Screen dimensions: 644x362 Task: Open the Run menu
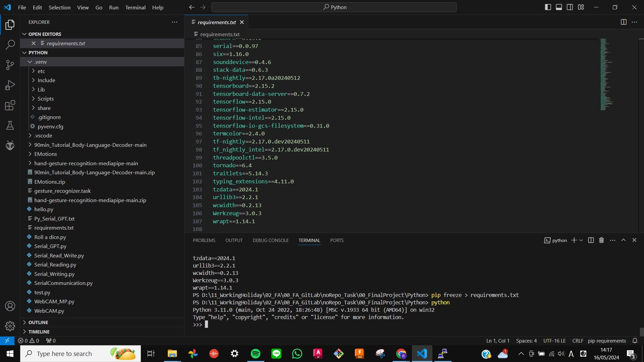[114, 7]
